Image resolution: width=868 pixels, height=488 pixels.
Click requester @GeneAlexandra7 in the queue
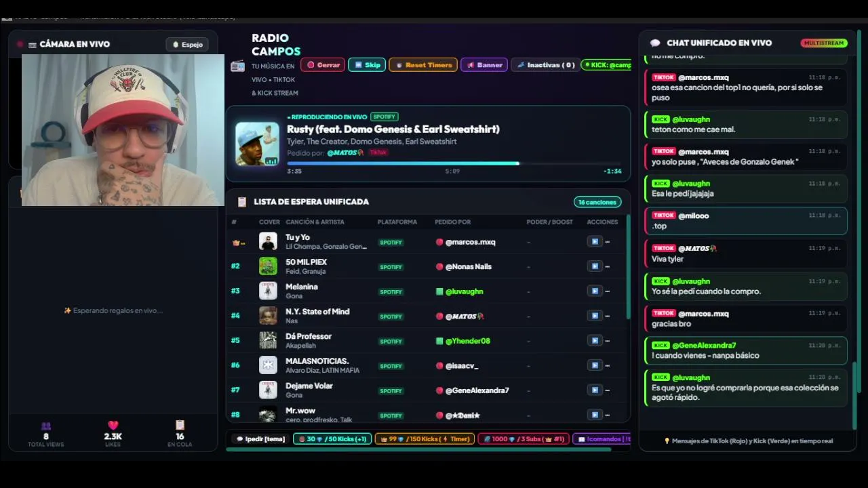477,390
